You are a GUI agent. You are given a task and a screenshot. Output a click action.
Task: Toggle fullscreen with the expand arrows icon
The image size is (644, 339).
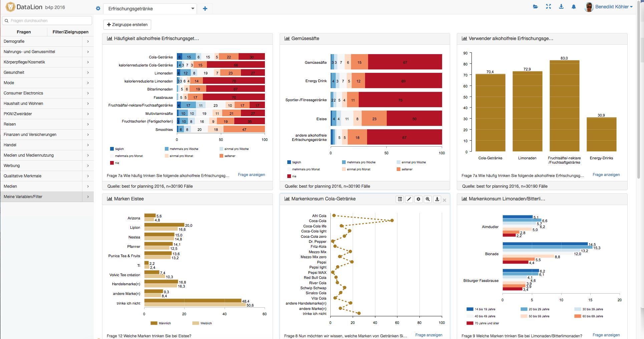[548, 7]
